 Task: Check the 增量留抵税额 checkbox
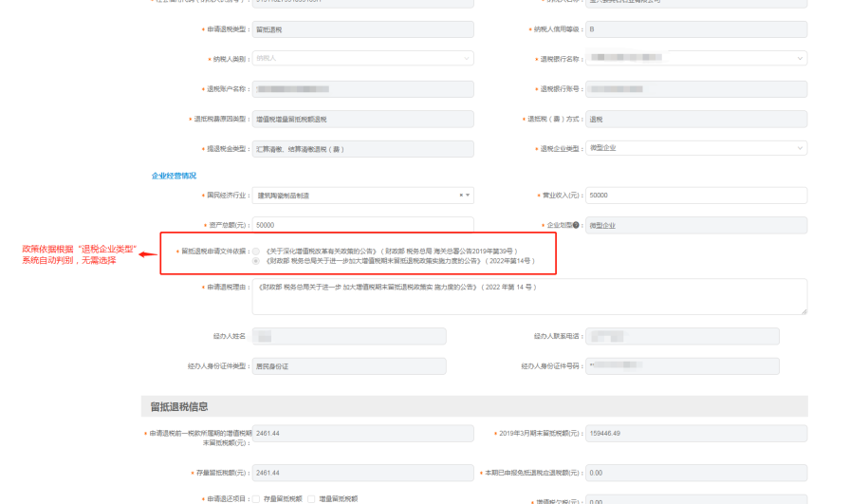[x=311, y=499]
